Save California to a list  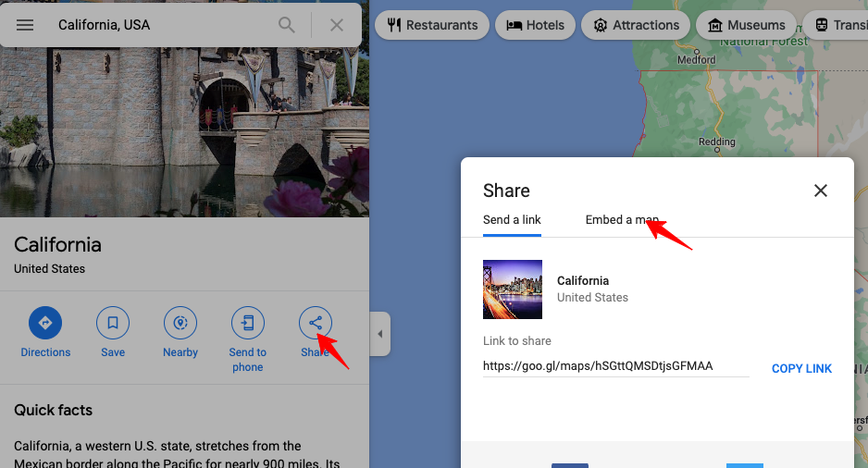coord(113,323)
